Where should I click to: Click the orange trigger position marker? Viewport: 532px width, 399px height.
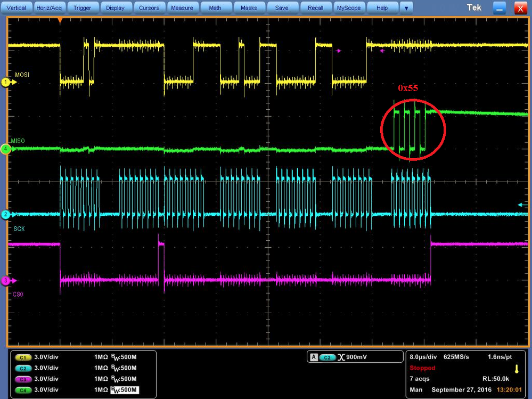[x=60, y=21]
